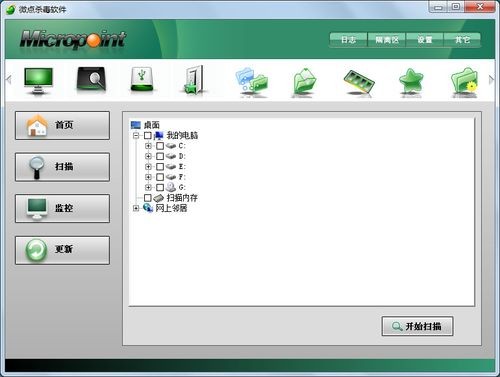Screen dimensions: 500x377
Task: Minimize the 微点杀毒软件 window
Action: coord(438,7)
